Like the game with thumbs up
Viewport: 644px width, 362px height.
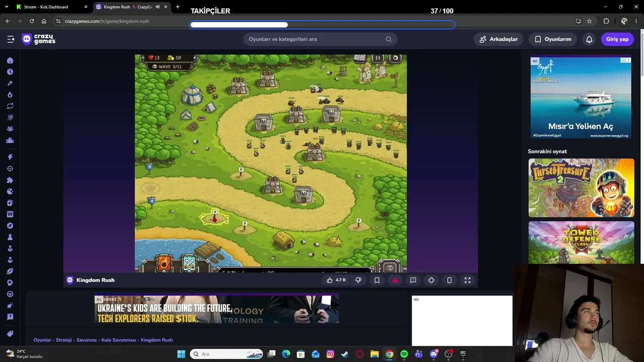pos(336,280)
